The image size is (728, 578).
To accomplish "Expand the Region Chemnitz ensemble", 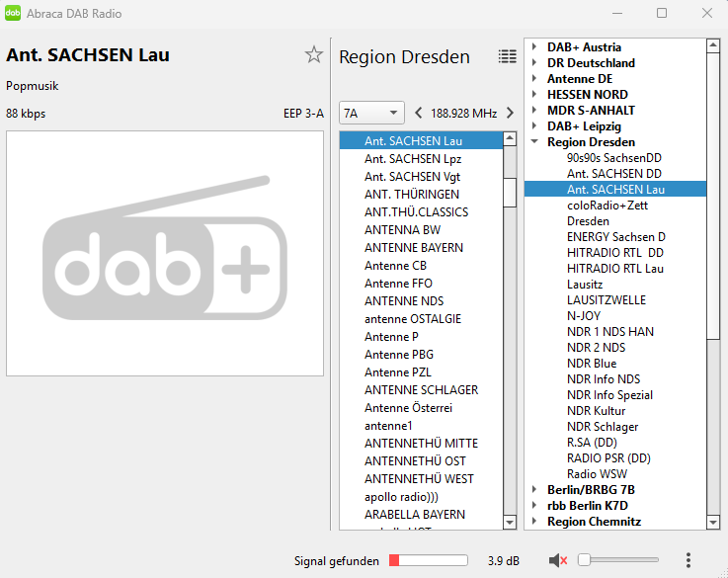I will pyautogui.click(x=534, y=522).
